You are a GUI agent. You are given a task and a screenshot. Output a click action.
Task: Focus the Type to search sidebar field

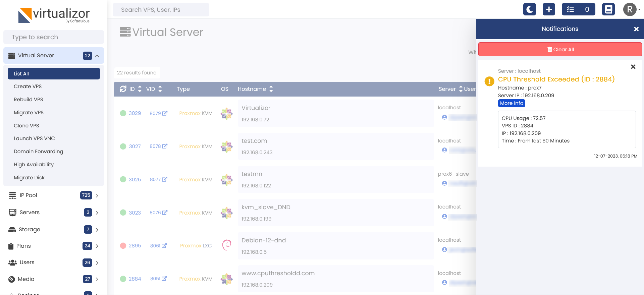pyautogui.click(x=54, y=37)
